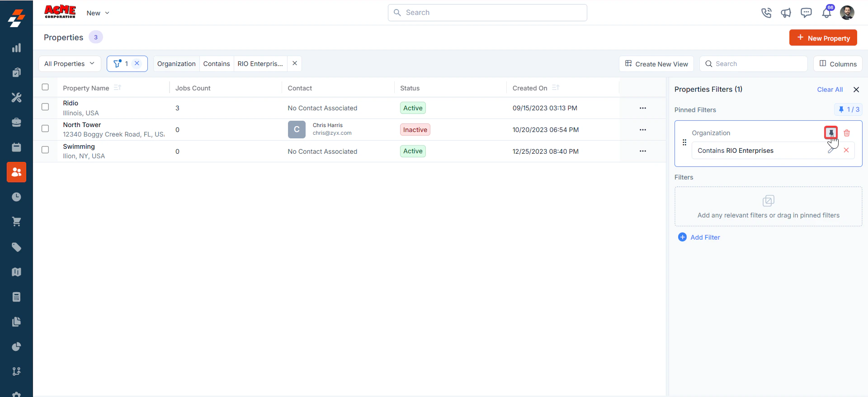Image resolution: width=868 pixels, height=397 pixels.
Task: Open the highlighted customers sidebar icon
Action: (16, 172)
